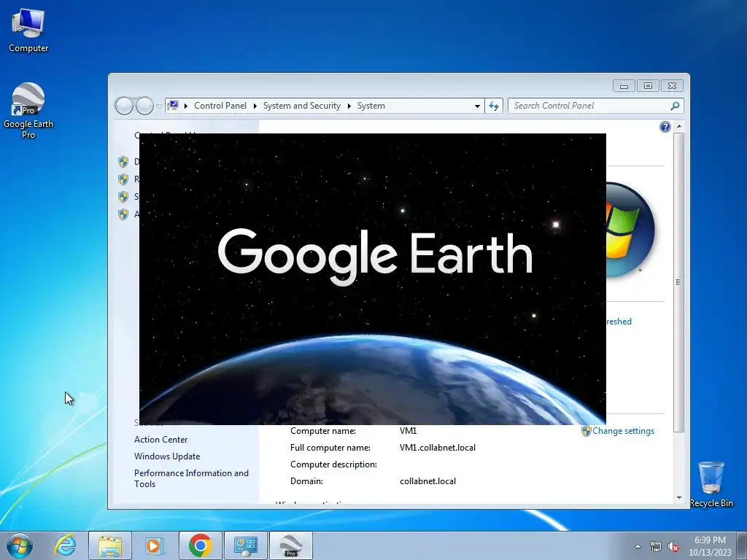Launch Internet Explorer from taskbar
Screen dimensions: 747x560
tap(65, 545)
